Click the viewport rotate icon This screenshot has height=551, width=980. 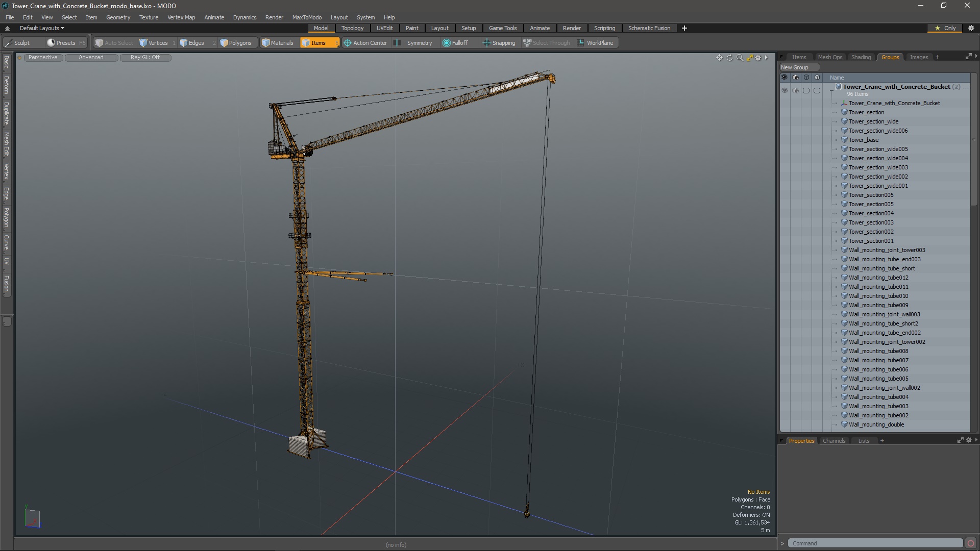pos(729,58)
